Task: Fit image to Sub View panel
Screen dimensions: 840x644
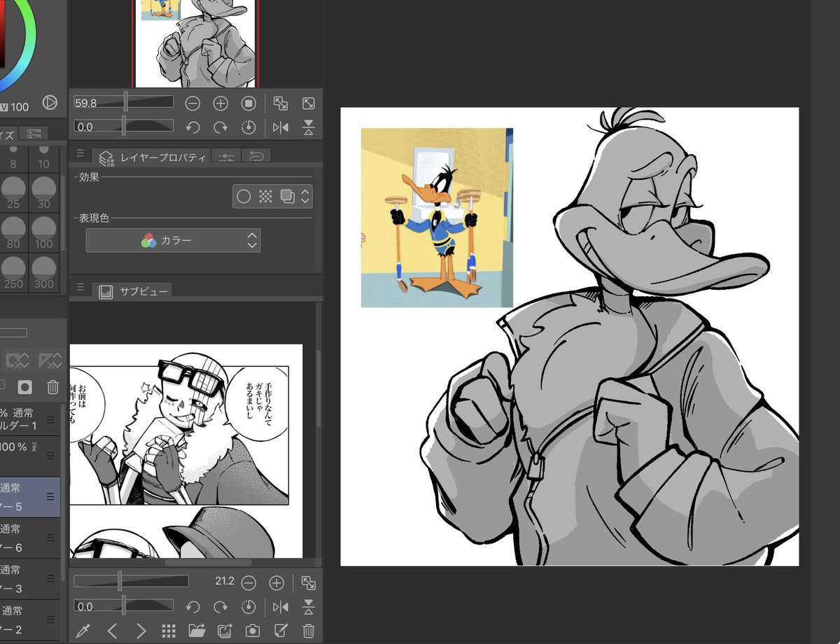Action: click(x=308, y=582)
